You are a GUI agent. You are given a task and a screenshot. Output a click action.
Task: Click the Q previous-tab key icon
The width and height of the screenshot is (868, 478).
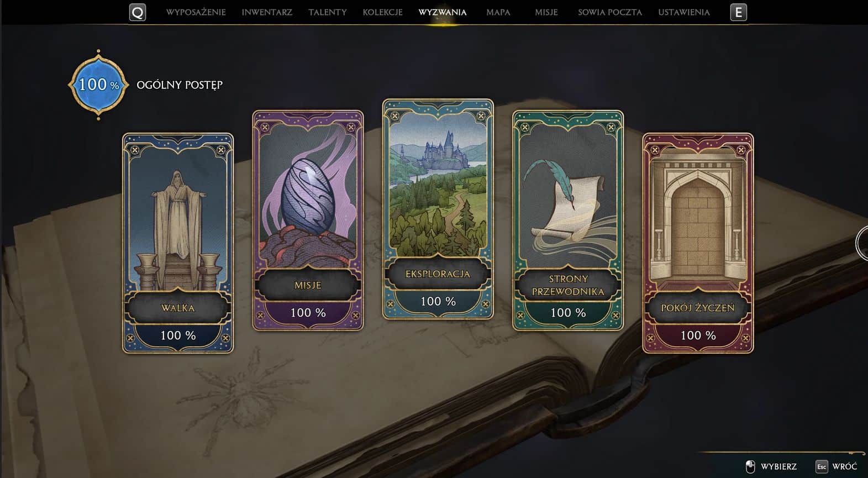tap(138, 12)
